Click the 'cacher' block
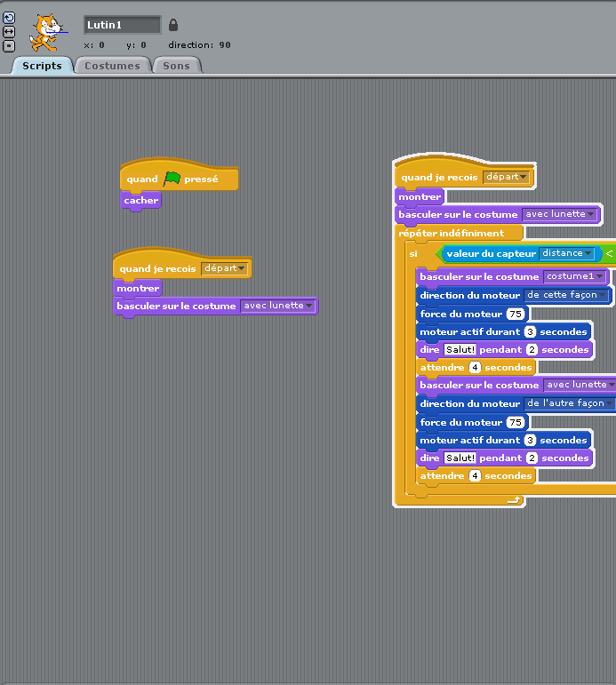This screenshot has width=616, height=685. point(140,201)
